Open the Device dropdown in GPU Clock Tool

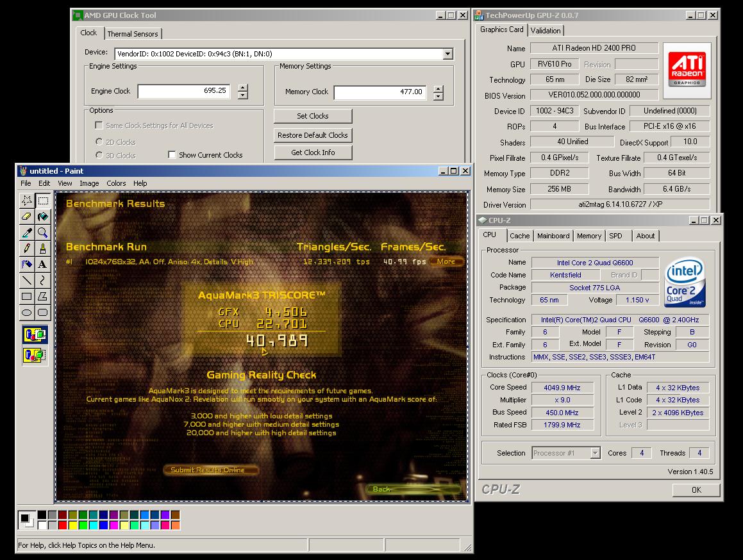point(448,54)
